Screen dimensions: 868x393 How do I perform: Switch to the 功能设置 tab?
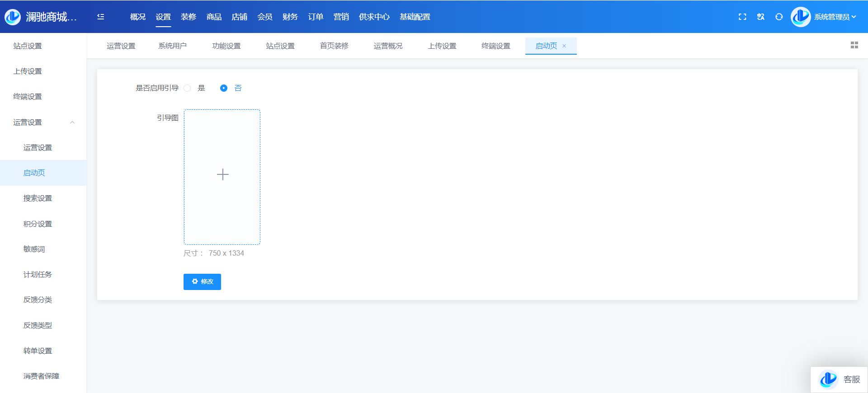pyautogui.click(x=226, y=46)
